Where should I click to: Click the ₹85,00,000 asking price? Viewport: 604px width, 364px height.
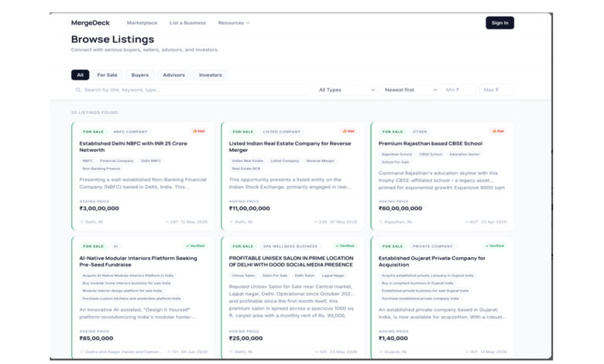96,338
